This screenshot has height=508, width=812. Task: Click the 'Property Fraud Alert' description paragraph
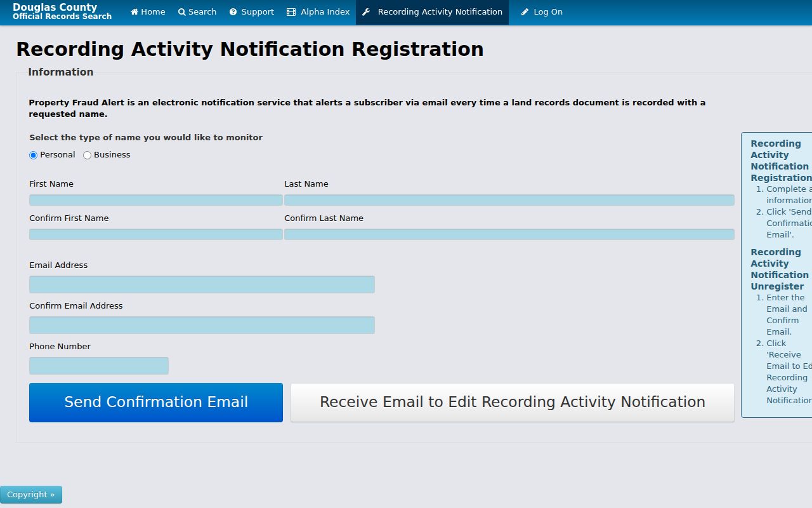coord(367,108)
